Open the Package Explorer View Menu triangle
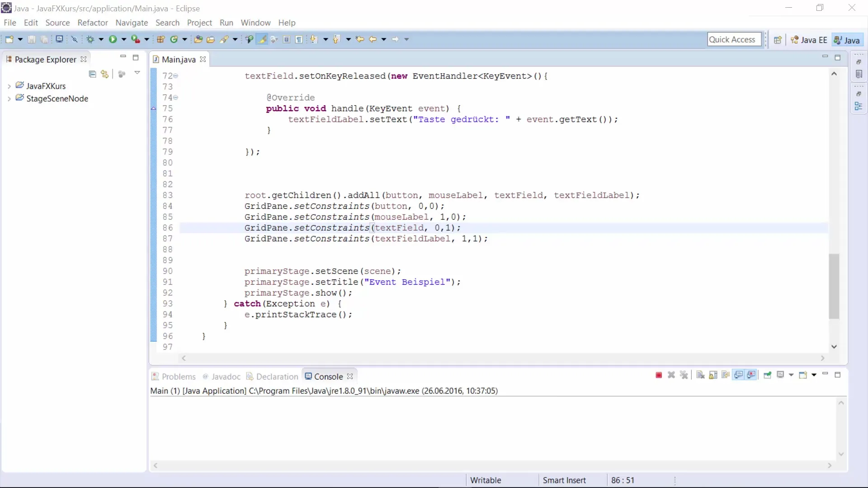868x488 pixels. pyautogui.click(x=137, y=73)
